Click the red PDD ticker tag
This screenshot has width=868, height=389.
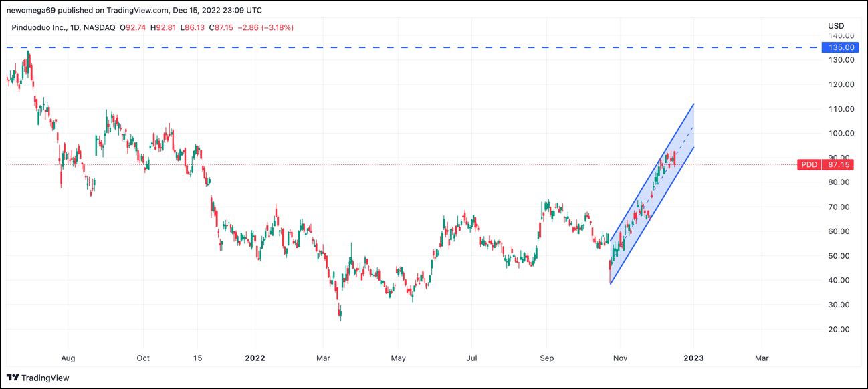809,164
